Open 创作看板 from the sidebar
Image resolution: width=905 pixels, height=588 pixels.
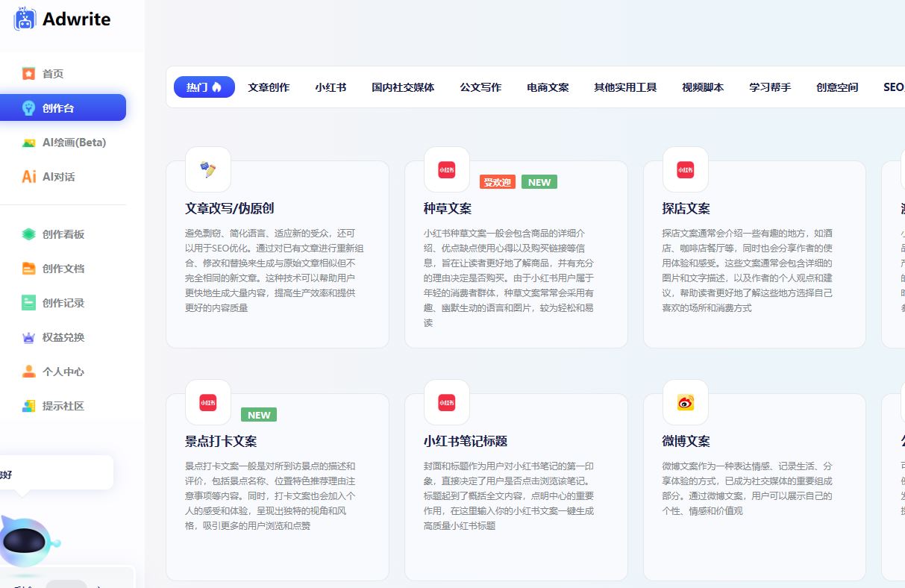tap(63, 234)
